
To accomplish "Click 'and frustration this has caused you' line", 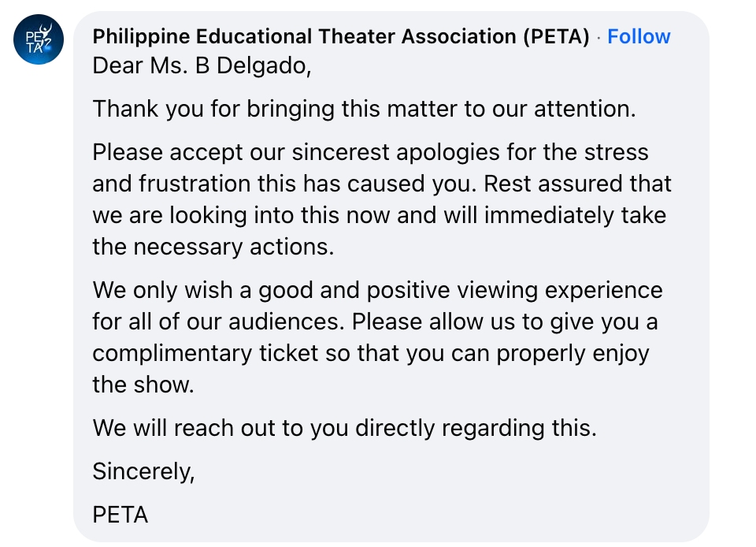I will (381, 184).
